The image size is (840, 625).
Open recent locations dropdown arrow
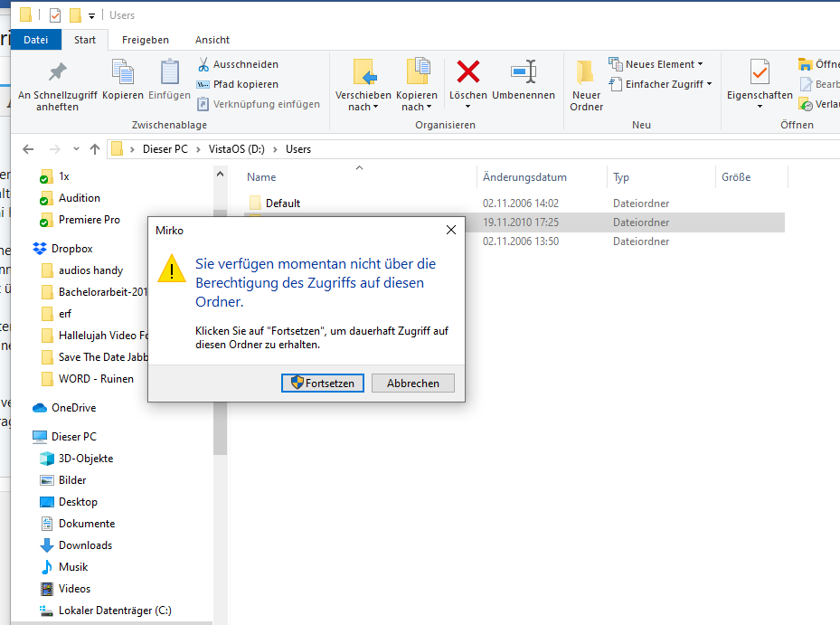click(76, 149)
